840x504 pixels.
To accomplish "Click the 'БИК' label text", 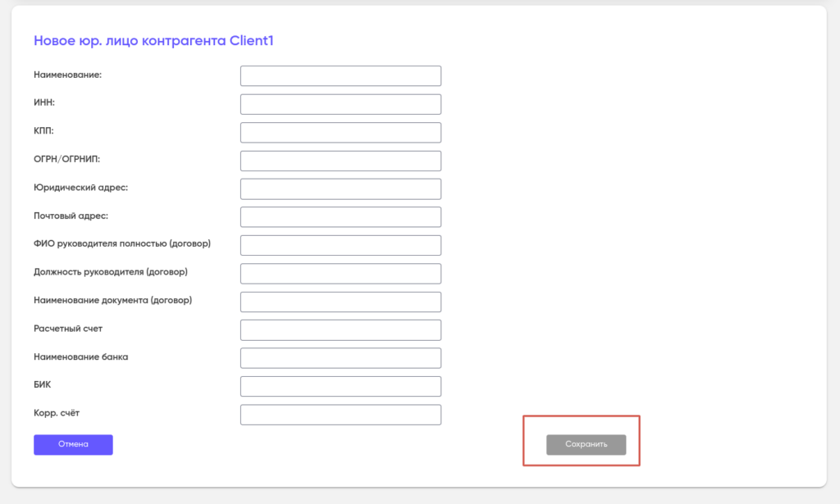I will (43, 384).
